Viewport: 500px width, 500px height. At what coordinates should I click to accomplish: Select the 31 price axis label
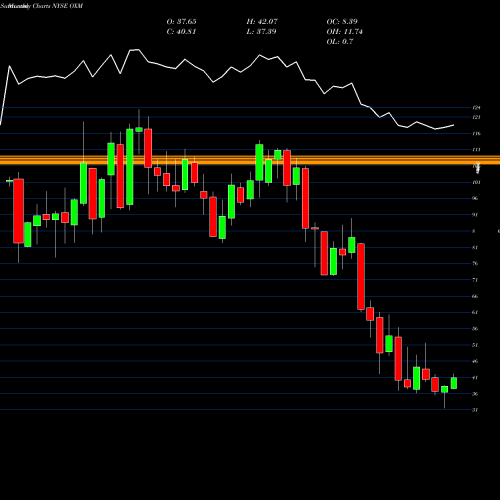[475, 410]
